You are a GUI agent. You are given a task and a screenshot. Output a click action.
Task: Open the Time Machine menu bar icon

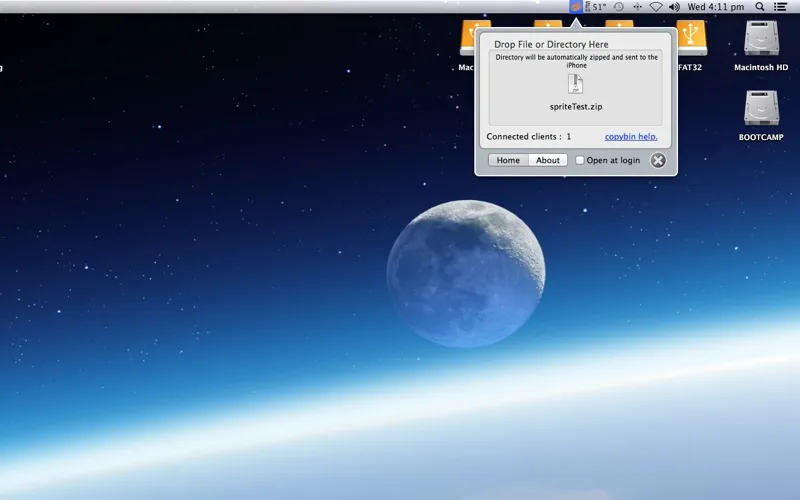click(x=618, y=6)
